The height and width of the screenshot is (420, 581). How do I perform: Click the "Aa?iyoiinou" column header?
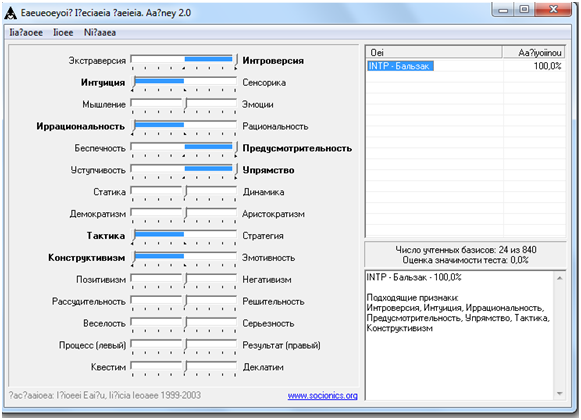pos(534,53)
